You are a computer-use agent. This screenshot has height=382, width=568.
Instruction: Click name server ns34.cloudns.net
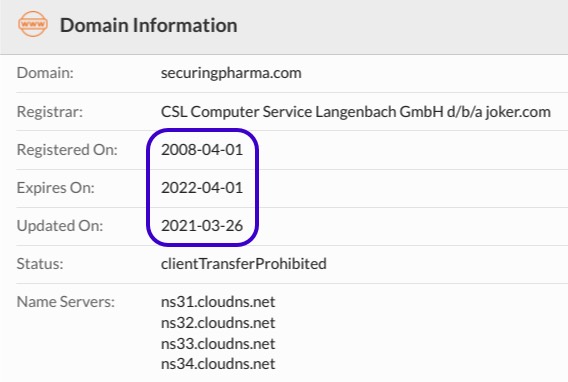218,364
